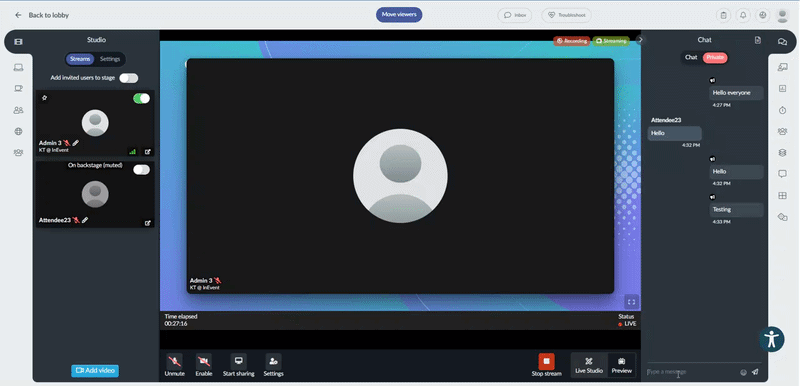Viewport: 800px width, 386px height.
Task: Select the public Chat tab
Action: [x=691, y=58]
